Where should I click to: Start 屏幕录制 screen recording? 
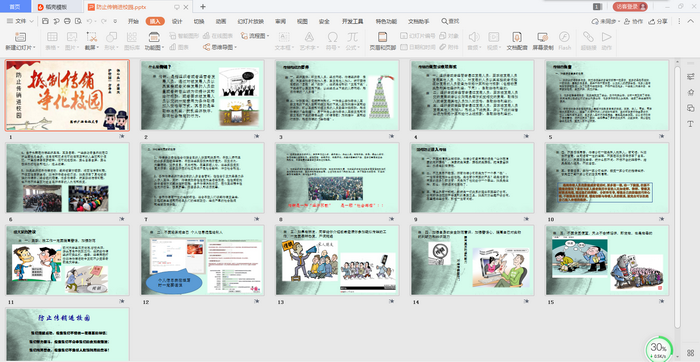pyautogui.click(x=542, y=40)
